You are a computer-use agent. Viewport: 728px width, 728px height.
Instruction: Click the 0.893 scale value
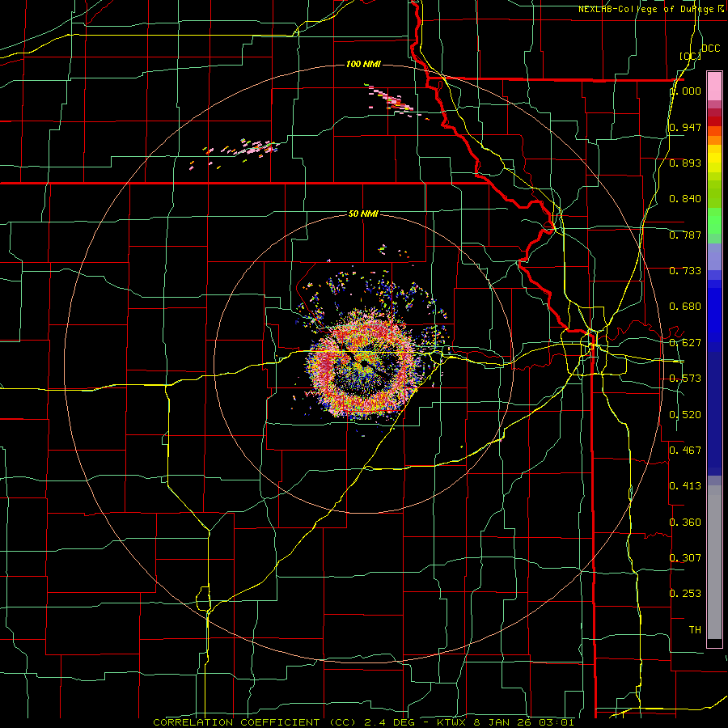(685, 163)
